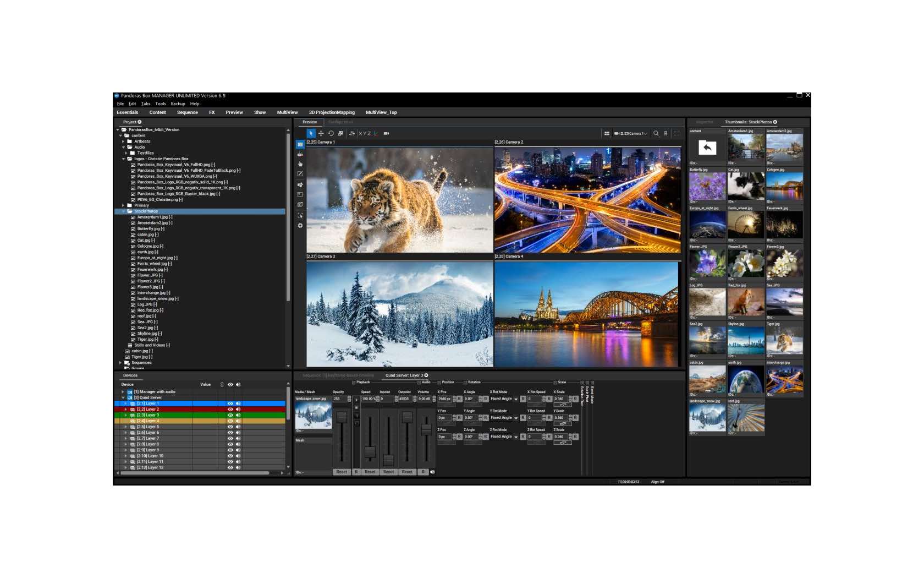Click play in the Playback transport column
Viewport: 924px width, 578px height.
[356, 400]
